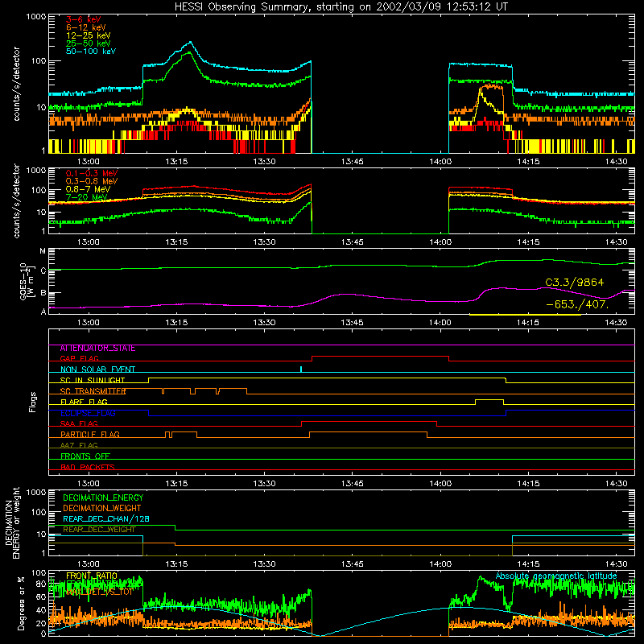Click the C3.3/9864 flare annotation
Image resolution: width=644 pixels, height=644 pixels.
point(575,283)
